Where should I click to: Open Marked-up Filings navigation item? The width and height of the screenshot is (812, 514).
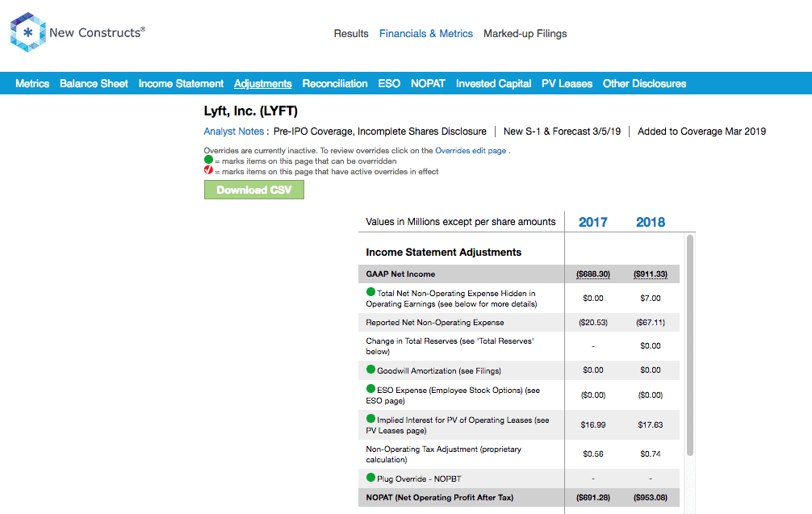[x=525, y=34]
